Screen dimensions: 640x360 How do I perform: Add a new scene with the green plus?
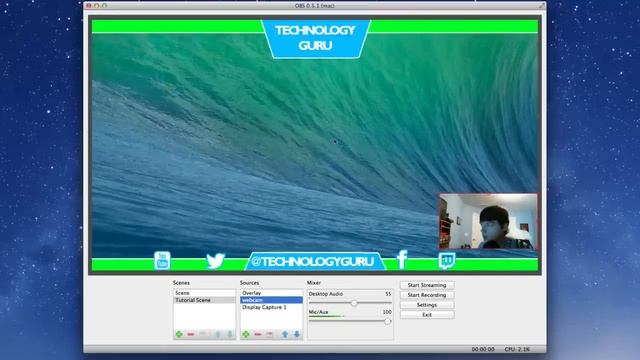tap(179, 334)
